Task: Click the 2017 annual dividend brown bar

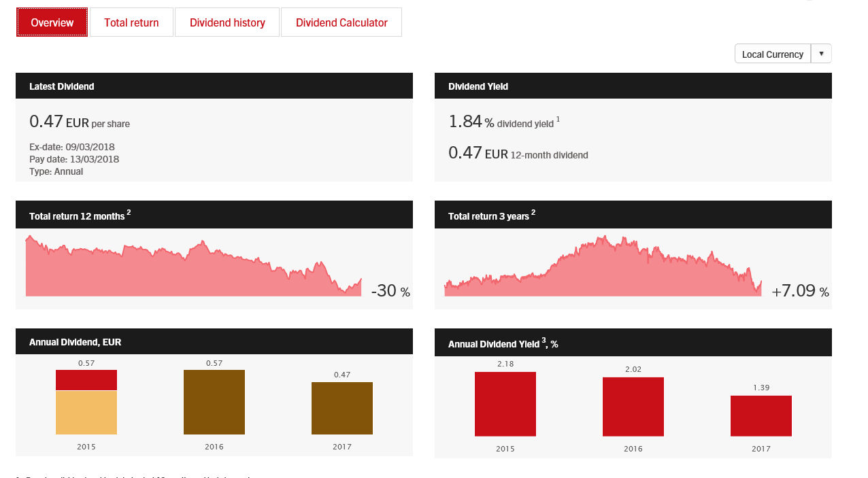Action: point(342,408)
